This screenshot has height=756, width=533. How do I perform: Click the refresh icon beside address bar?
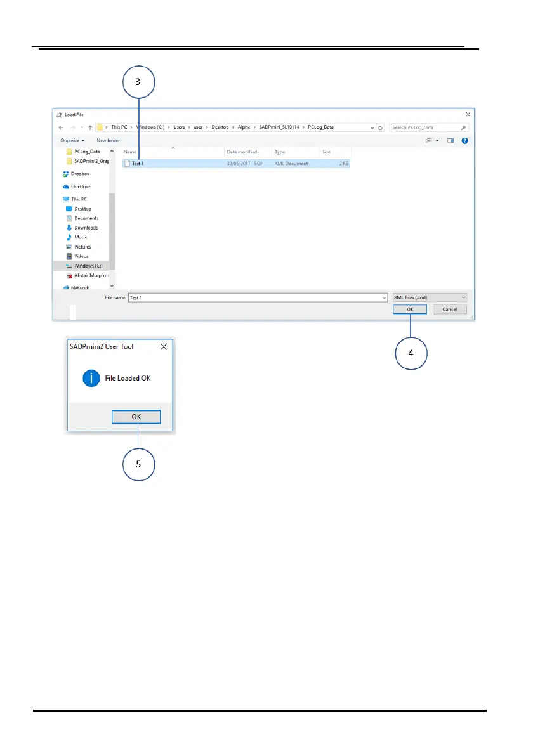coord(380,127)
